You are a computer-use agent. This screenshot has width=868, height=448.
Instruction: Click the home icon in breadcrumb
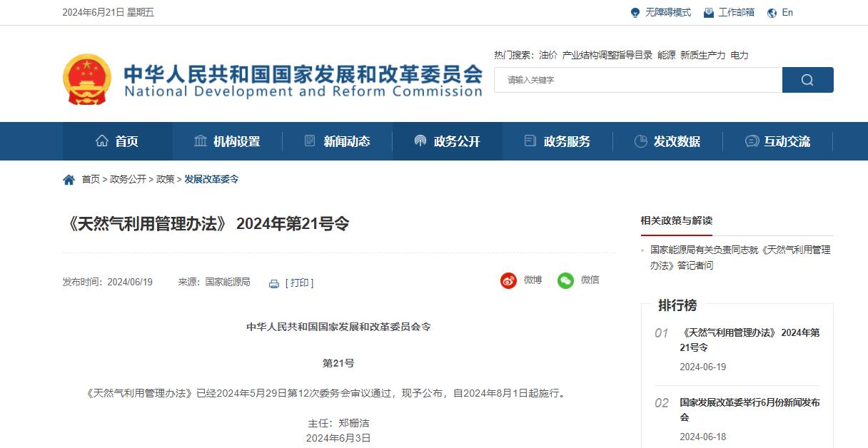(69, 180)
